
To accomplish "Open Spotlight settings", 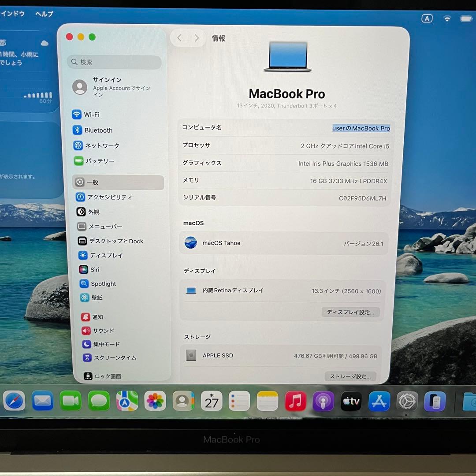I will coord(98,283).
